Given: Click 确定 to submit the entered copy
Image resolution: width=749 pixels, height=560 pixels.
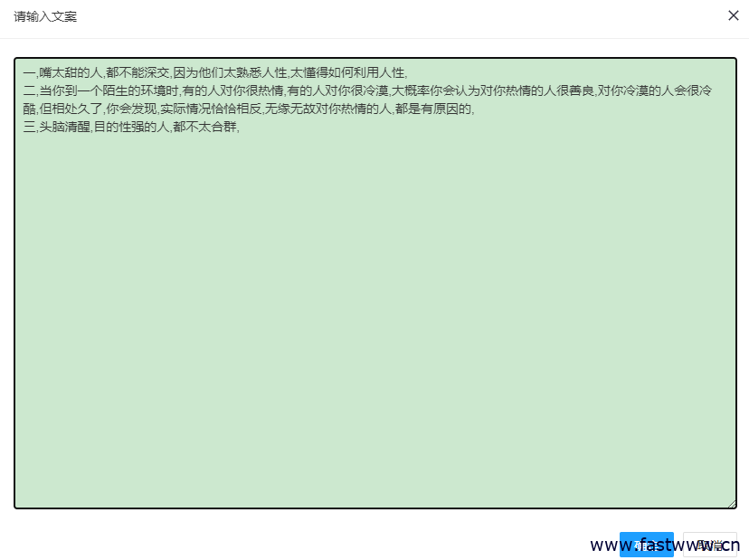Looking at the screenshot, I should pos(647,545).
